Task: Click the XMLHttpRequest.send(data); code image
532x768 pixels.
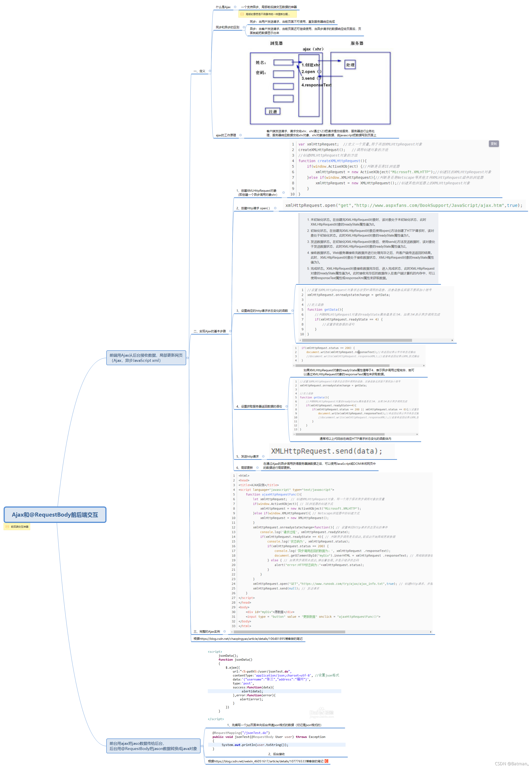Action: point(332,451)
